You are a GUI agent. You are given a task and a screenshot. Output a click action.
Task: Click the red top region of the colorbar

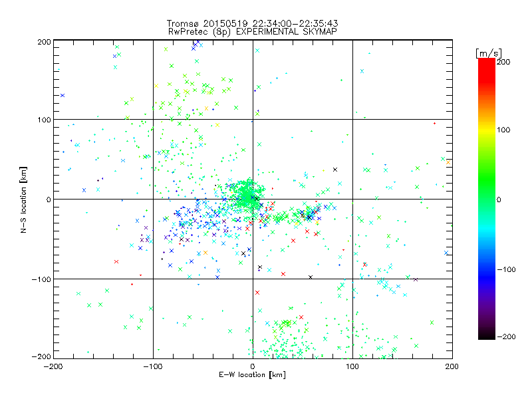click(487, 70)
